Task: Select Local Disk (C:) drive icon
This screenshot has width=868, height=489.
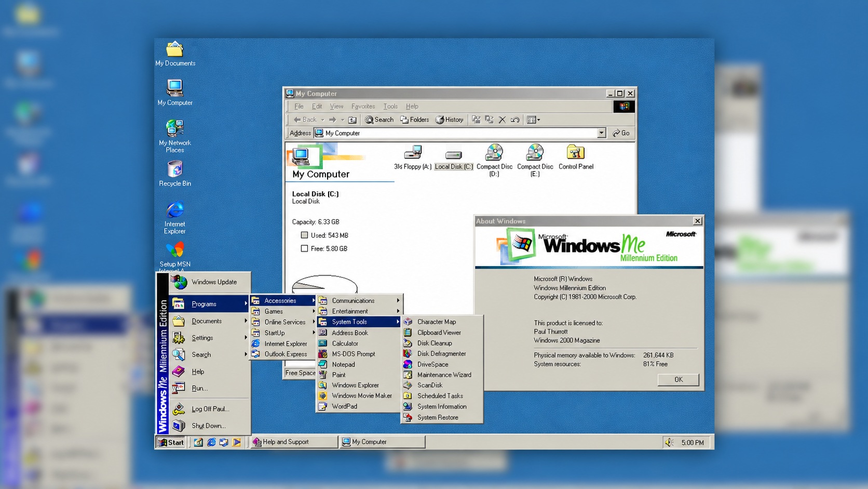Action: click(x=454, y=159)
